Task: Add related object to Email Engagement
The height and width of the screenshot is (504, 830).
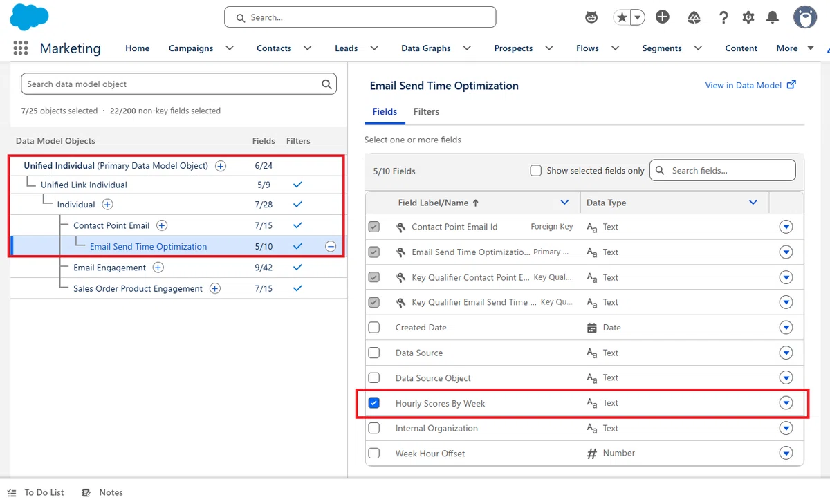Action: [158, 268]
